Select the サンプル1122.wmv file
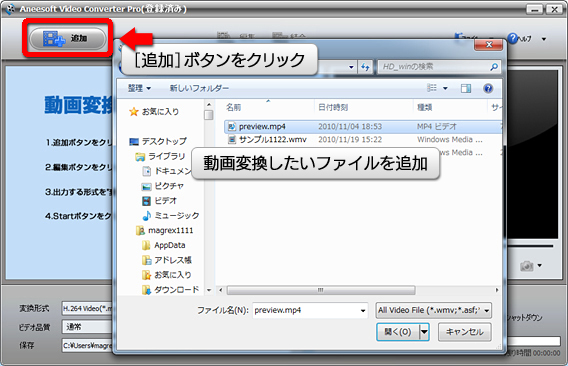Image resolution: width=568 pixels, height=366 pixels. click(x=363, y=140)
